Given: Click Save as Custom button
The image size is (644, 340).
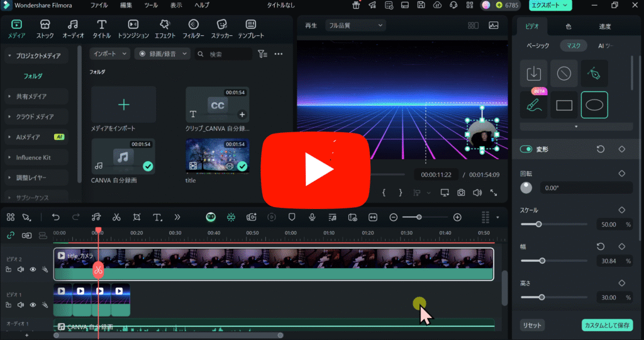Looking at the screenshot, I should click(607, 325).
